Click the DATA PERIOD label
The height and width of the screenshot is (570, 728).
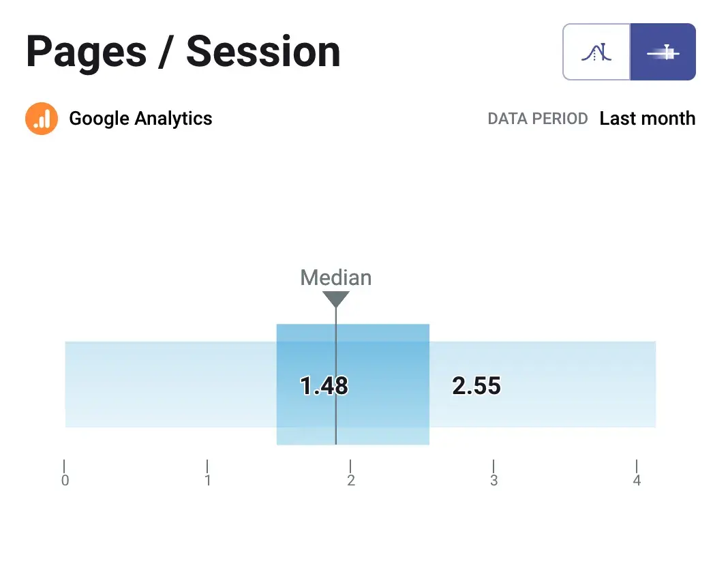click(538, 119)
